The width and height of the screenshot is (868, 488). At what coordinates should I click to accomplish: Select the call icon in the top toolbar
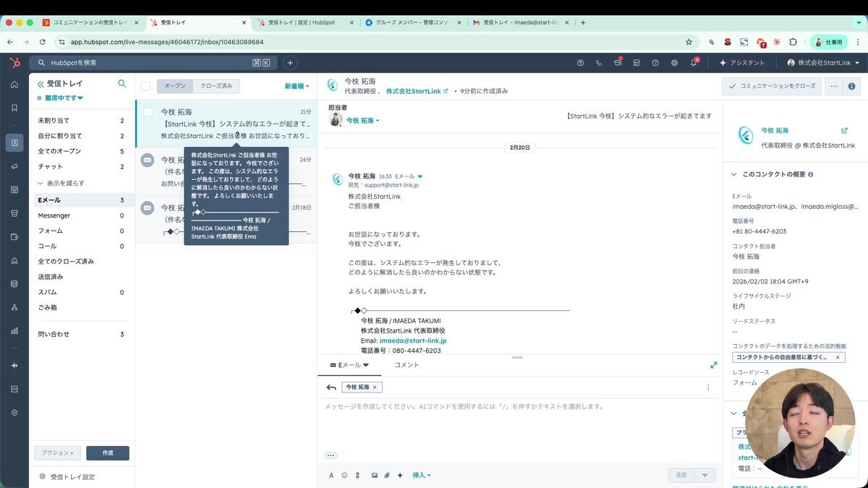(x=598, y=63)
